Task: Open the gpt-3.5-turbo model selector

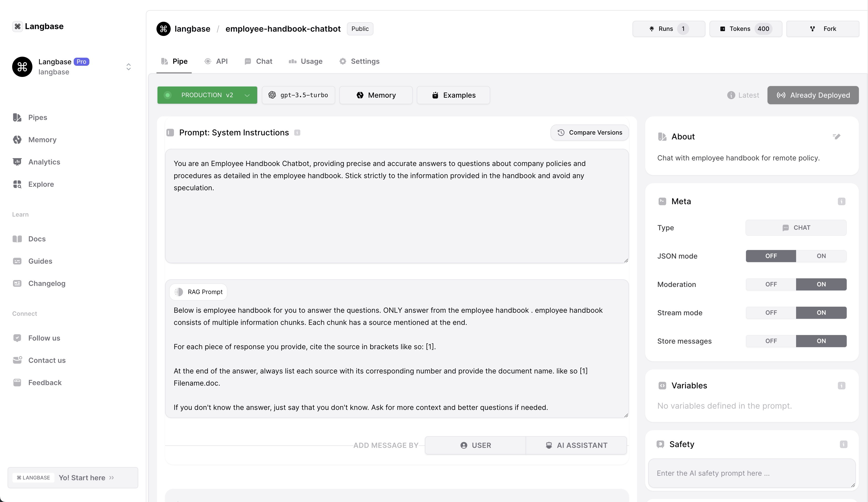Action: [x=298, y=95]
